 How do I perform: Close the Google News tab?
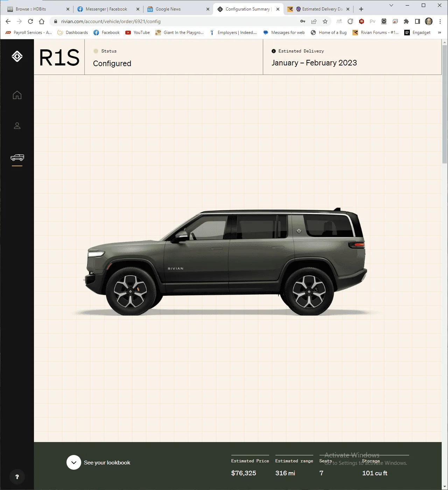click(x=208, y=9)
